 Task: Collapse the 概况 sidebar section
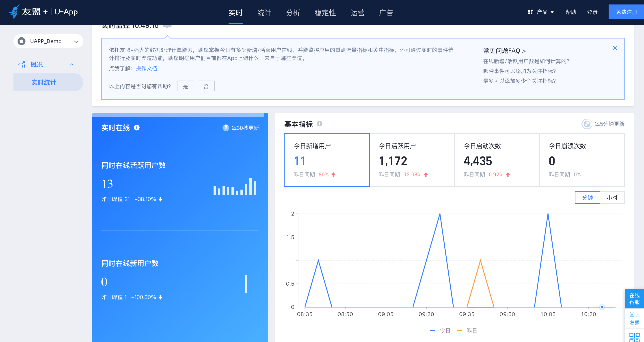coord(72,65)
